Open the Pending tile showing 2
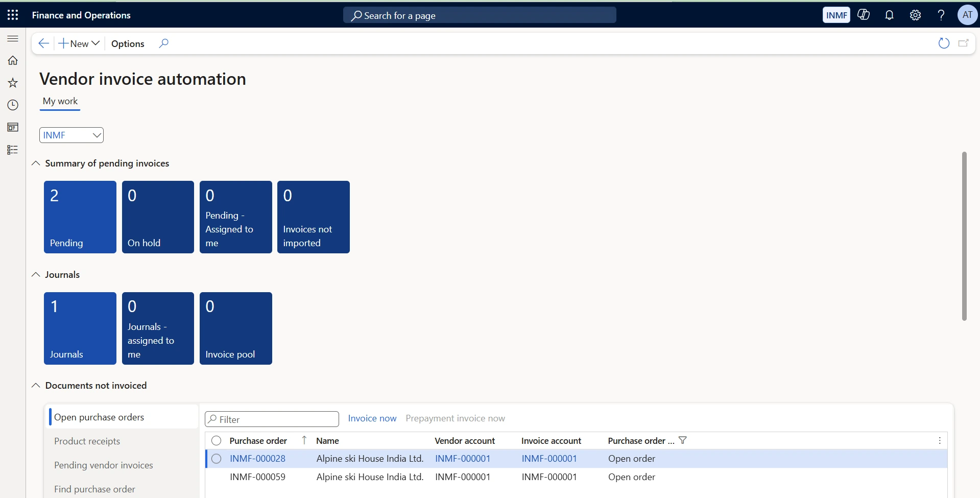The width and height of the screenshot is (980, 498). coord(80,217)
